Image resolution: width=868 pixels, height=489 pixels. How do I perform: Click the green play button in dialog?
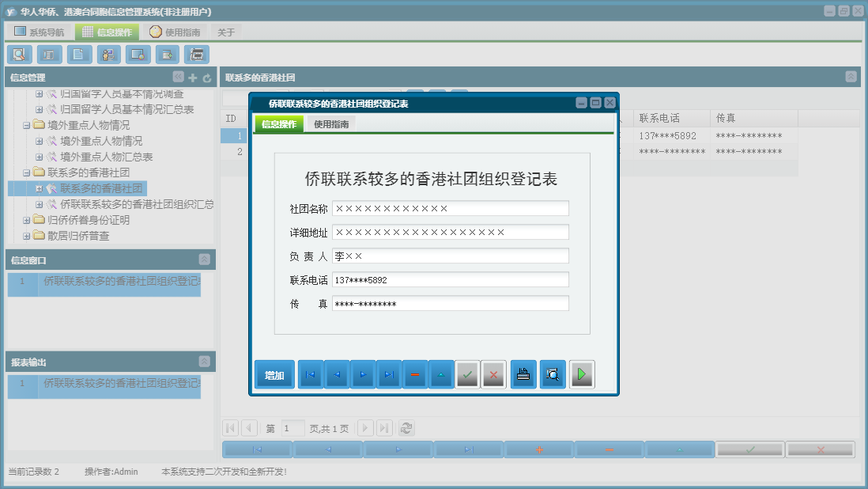pos(582,375)
